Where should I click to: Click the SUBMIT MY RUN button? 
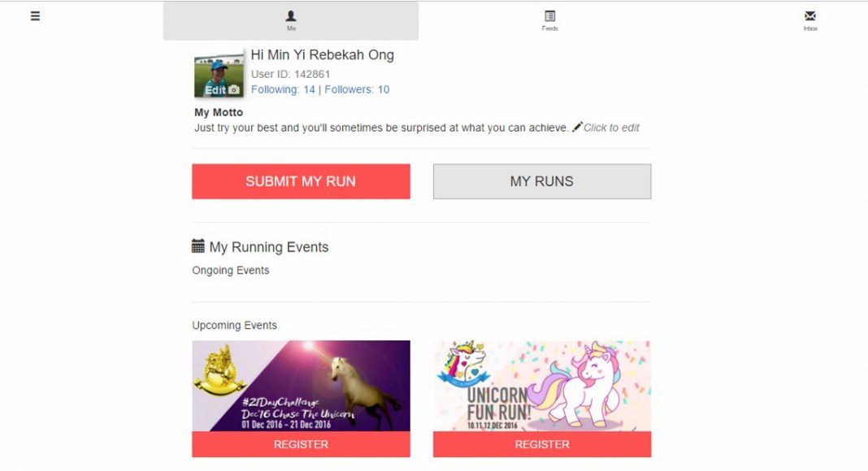point(302,181)
